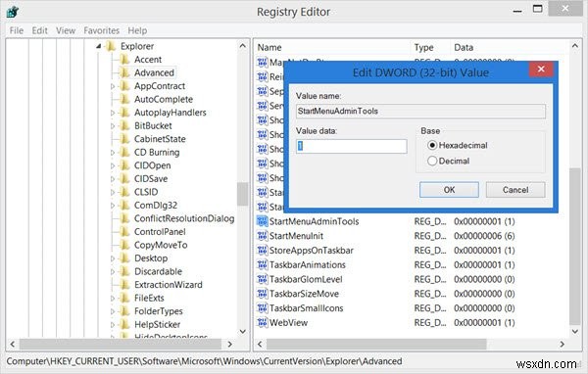Screen dimensions: 588x374
Task: Click the tree pane scroll right arrow
Action: pos(229,344)
